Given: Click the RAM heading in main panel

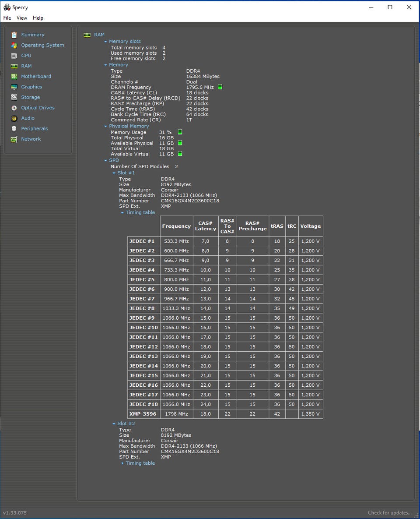Looking at the screenshot, I should coord(99,35).
